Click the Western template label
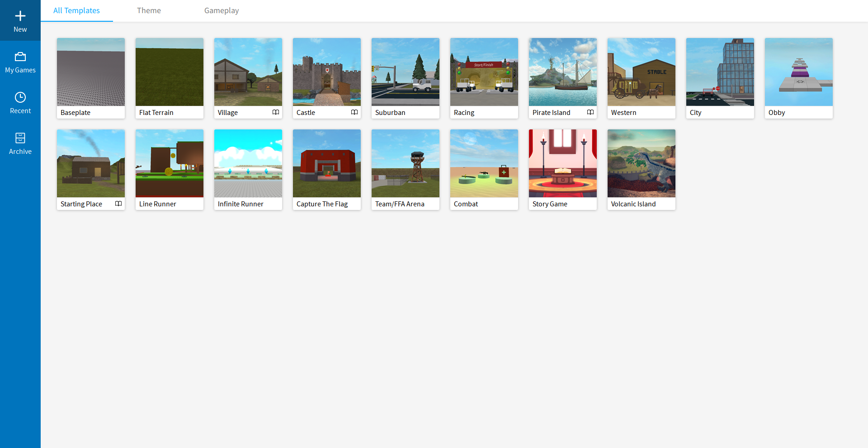 pos(623,113)
